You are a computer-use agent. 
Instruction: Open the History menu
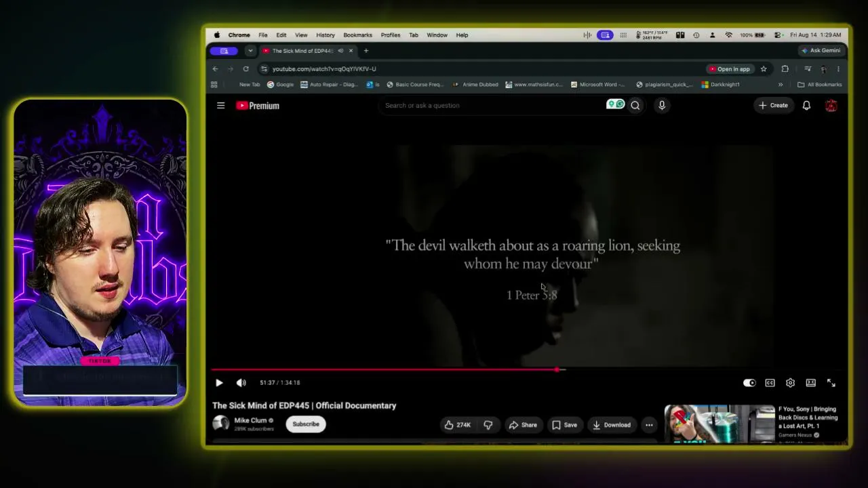click(325, 35)
